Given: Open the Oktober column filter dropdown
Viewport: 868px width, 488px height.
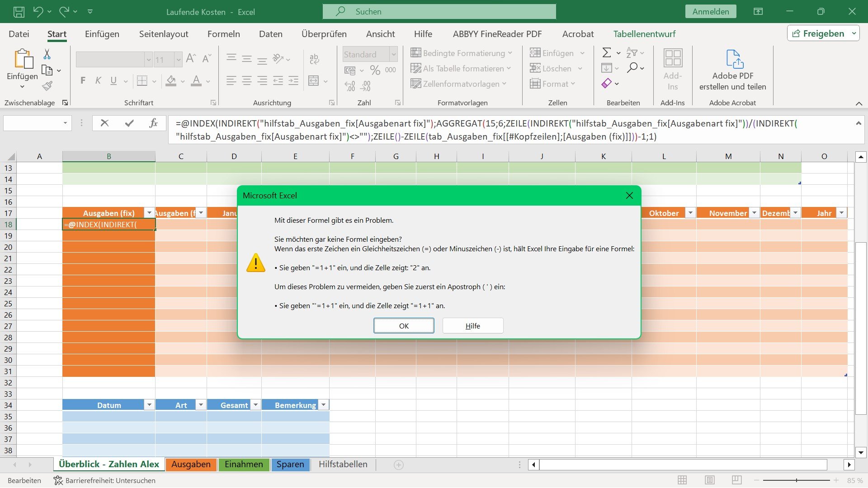Looking at the screenshot, I should click(690, 213).
